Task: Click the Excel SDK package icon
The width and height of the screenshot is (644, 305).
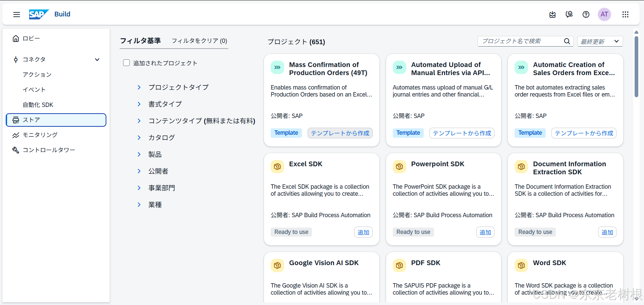Action: pos(277,167)
